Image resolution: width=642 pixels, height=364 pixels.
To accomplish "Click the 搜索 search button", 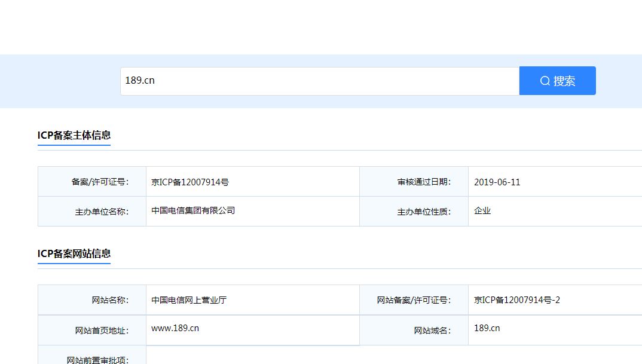I will pyautogui.click(x=557, y=81).
